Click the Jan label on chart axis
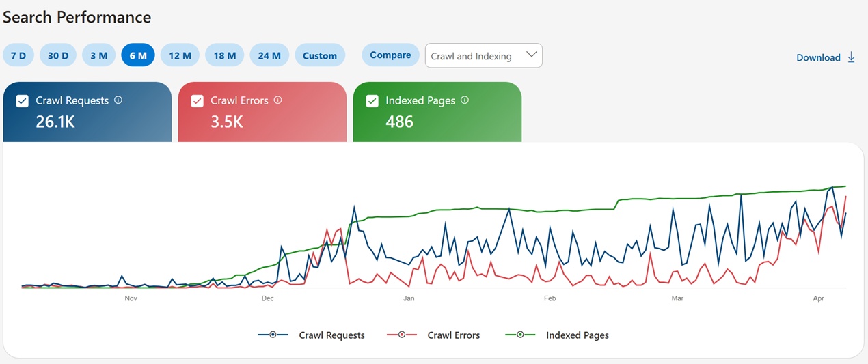 (x=409, y=298)
